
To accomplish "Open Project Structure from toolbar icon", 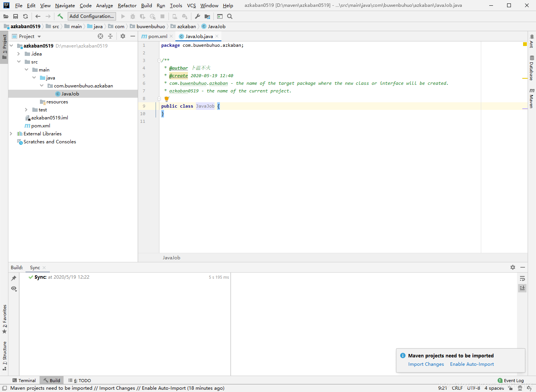I will 207,16.
